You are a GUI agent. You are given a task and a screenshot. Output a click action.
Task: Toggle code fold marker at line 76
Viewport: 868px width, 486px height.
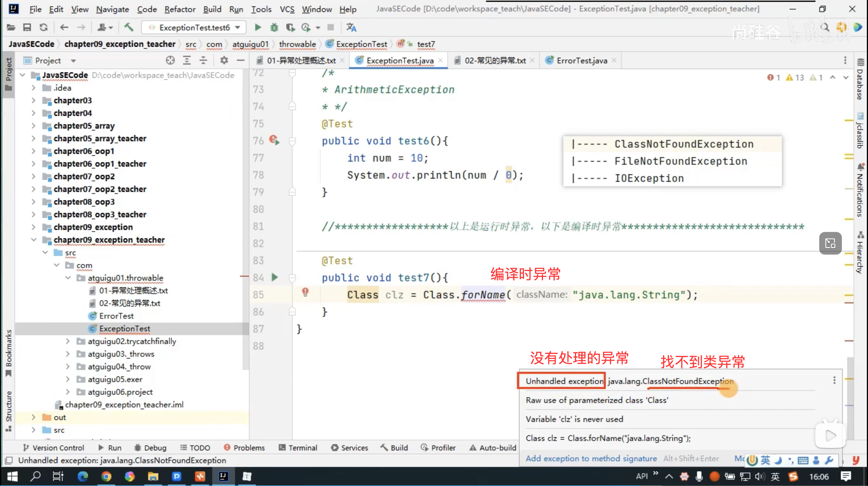tap(292, 141)
